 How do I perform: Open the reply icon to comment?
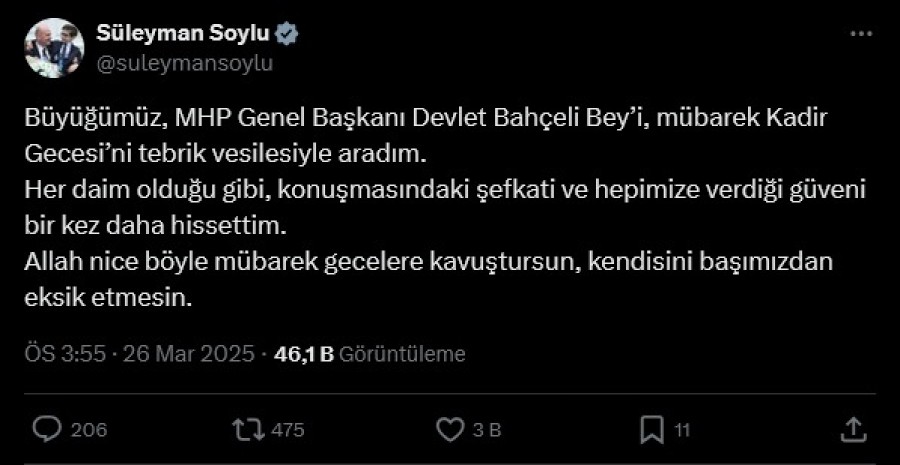[x=47, y=430]
